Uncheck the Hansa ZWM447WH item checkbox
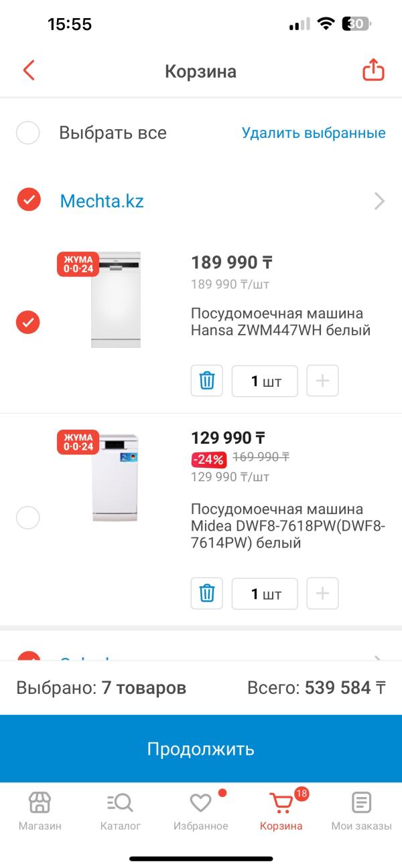402x868 pixels. click(28, 322)
